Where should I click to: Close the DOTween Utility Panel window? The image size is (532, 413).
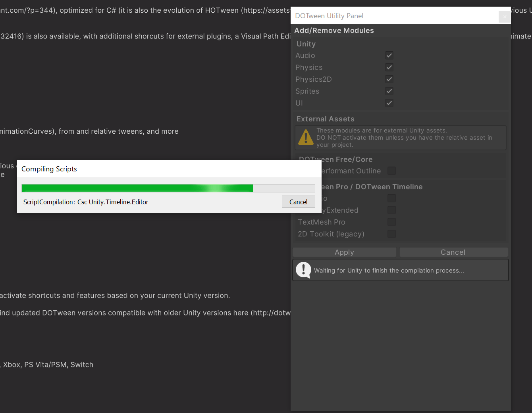pyautogui.click(x=504, y=16)
